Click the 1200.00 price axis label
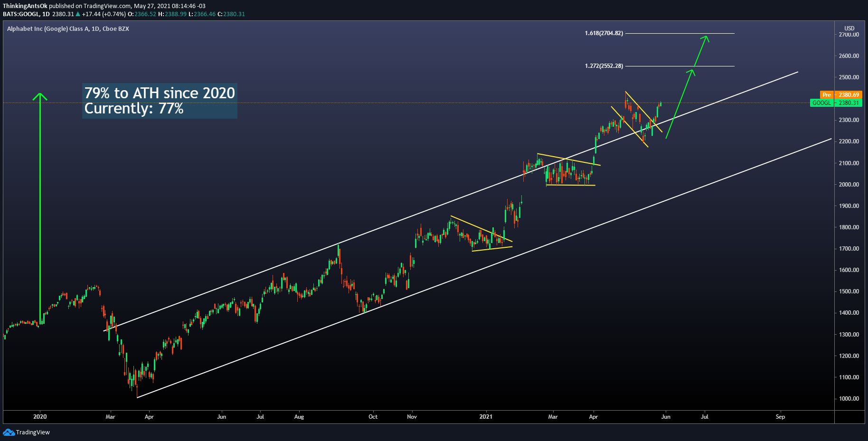The height and width of the screenshot is (441, 868). click(849, 356)
